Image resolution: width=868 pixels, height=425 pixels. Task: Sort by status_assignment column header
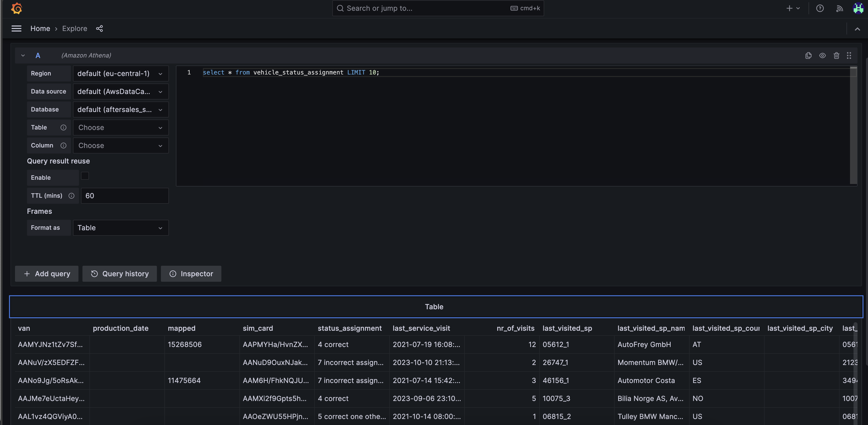[350, 328]
